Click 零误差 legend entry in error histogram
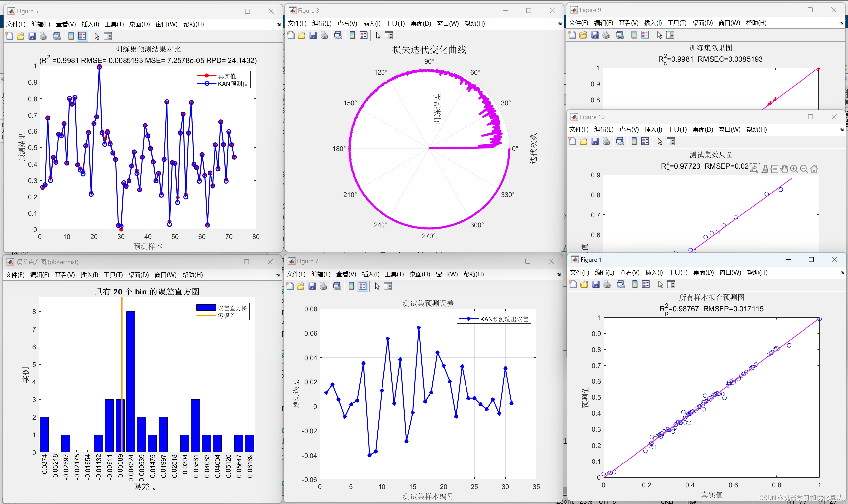This screenshot has width=848, height=504. coord(226,316)
